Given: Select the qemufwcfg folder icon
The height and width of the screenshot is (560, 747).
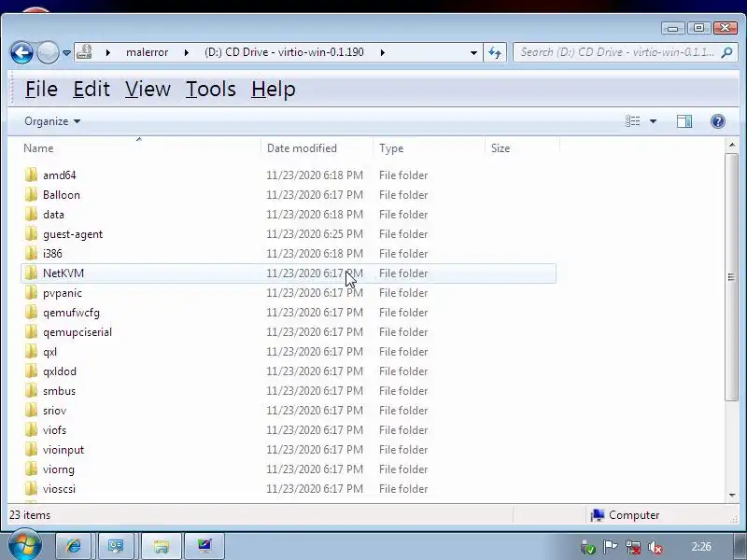Looking at the screenshot, I should [31, 312].
